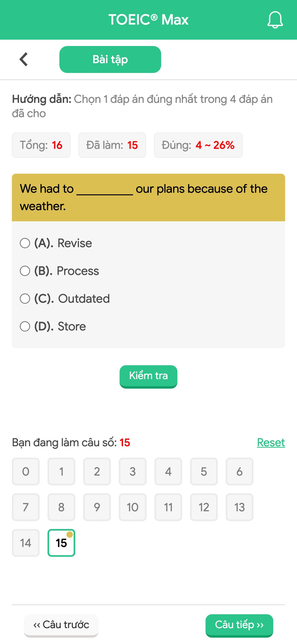Reset the quiz progress
The height and width of the screenshot is (644, 297).
(271, 443)
